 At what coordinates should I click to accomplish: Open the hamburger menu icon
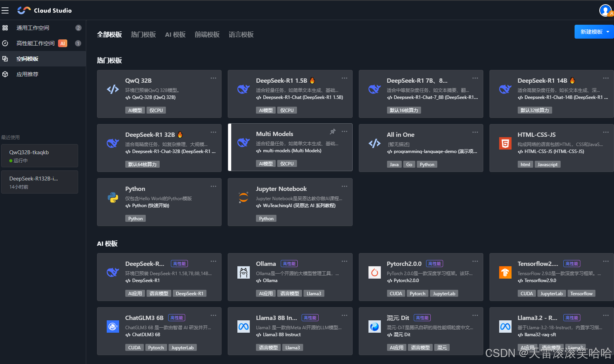click(5, 10)
